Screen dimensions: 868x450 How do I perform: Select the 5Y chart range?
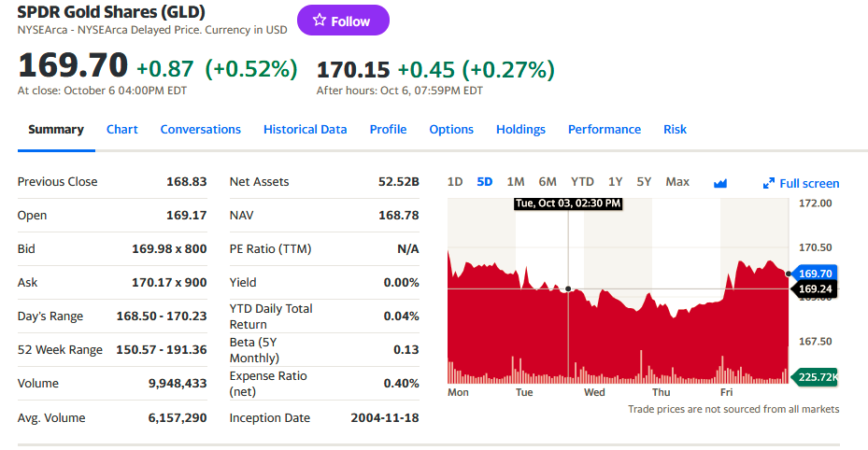point(644,182)
